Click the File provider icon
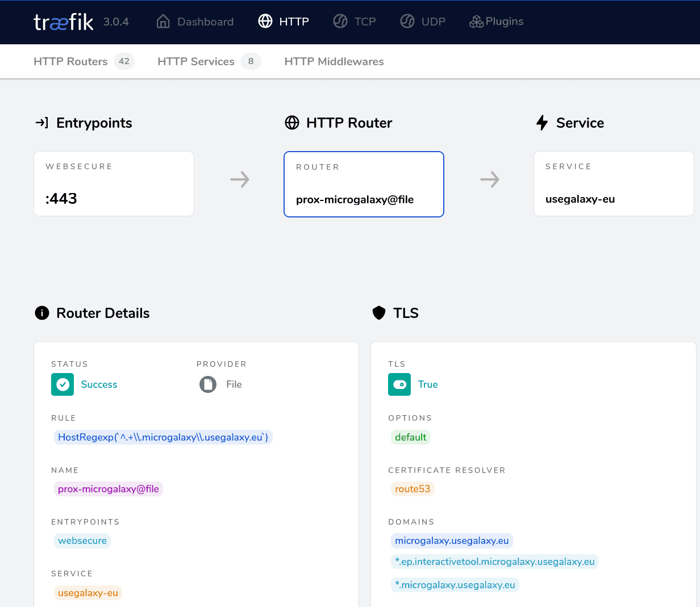700x607 pixels. point(207,384)
